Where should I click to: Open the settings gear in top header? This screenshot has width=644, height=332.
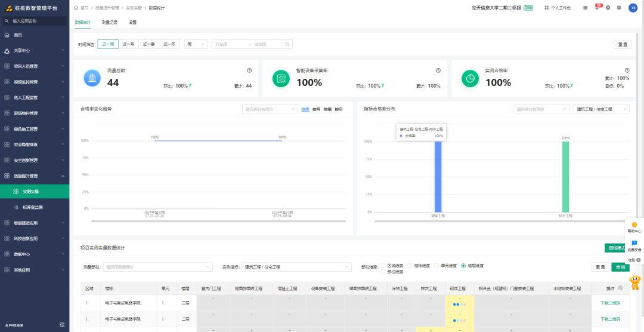point(619,8)
